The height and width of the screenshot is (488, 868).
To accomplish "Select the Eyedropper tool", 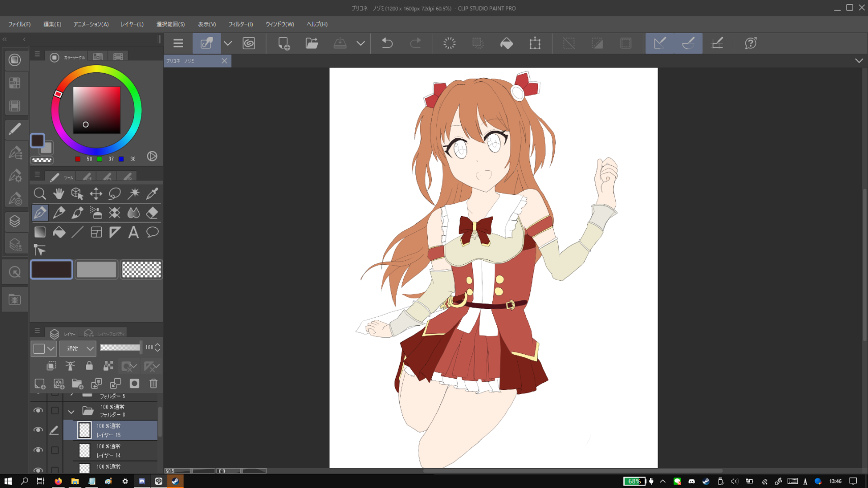I will (x=152, y=194).
